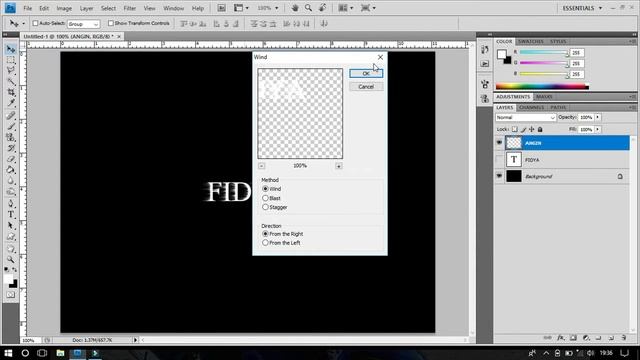This screenshot has width=640, height=360.
Task: Click the Delete layer trash icon
Action: [x=624, y=338]
